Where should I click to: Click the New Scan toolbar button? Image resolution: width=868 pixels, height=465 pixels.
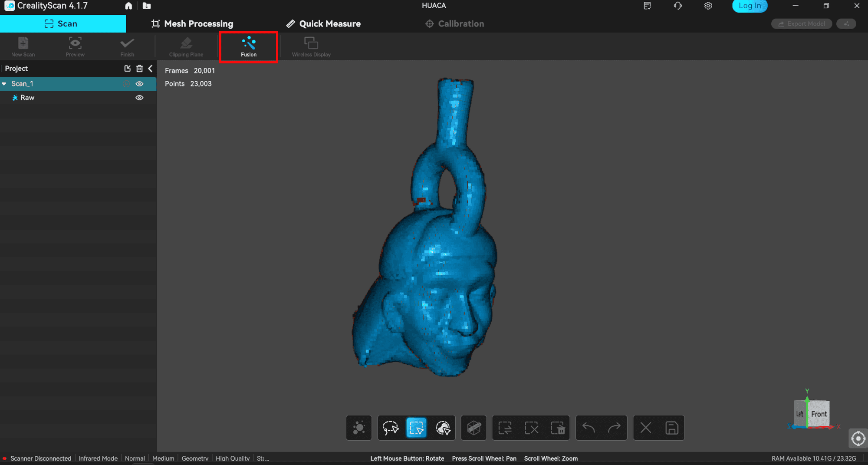pyautogui.click(x=23, y=46)
